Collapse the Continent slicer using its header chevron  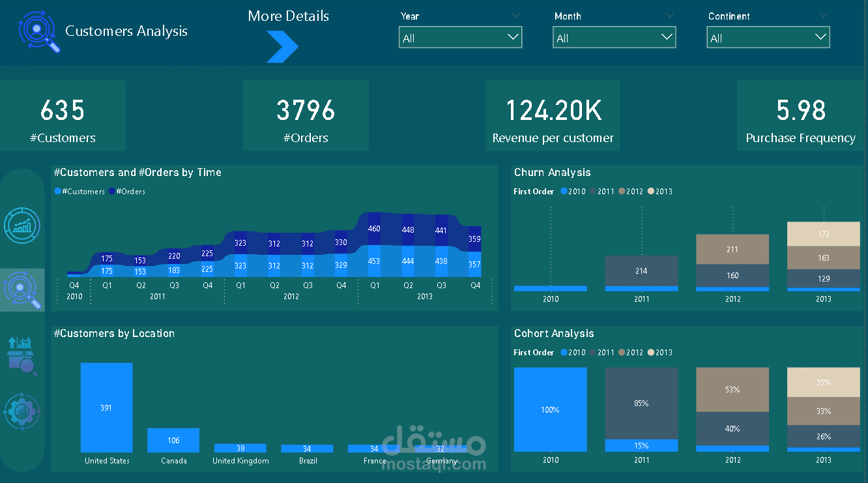click(x=822, y=14)
